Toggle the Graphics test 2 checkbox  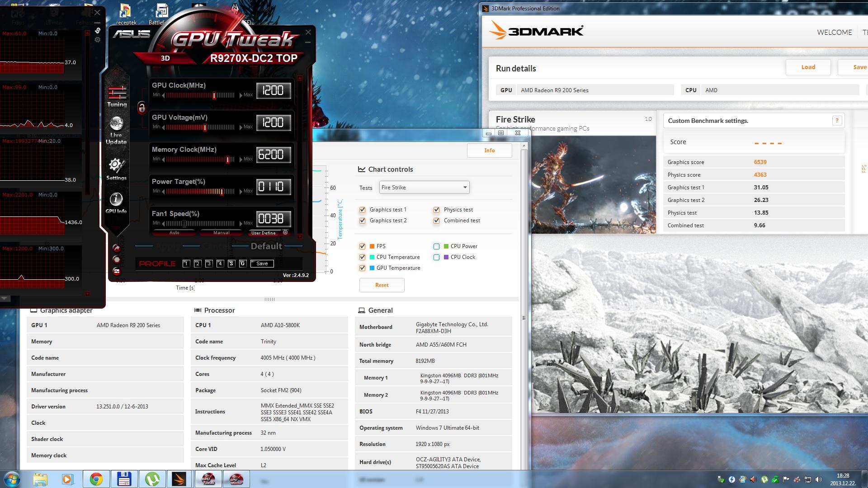tap(362, 221)
